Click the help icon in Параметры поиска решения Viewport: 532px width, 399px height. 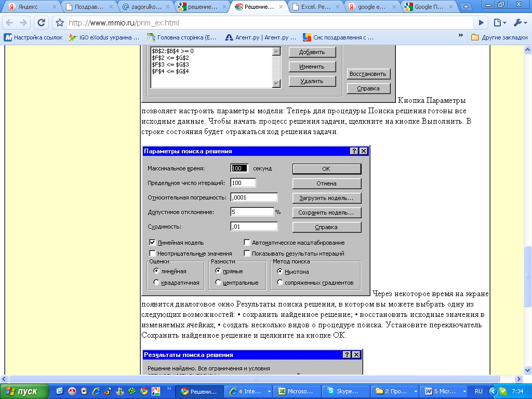point(354,151)
